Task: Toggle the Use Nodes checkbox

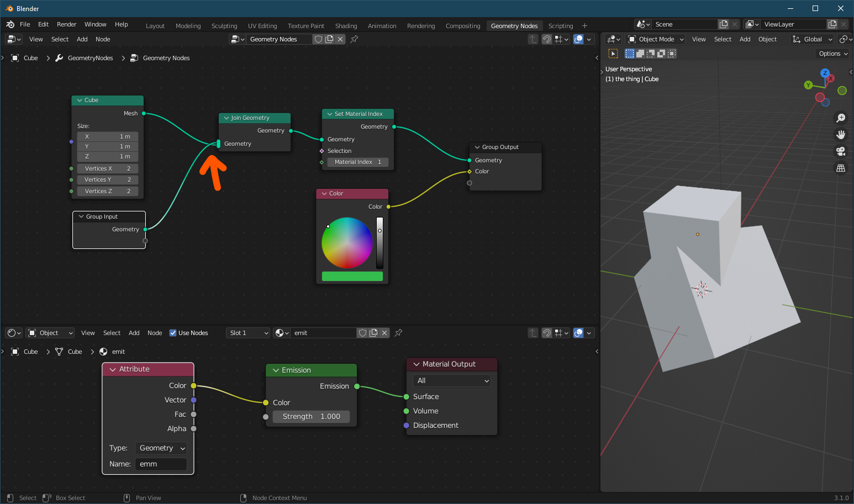Action: [173, 333]
